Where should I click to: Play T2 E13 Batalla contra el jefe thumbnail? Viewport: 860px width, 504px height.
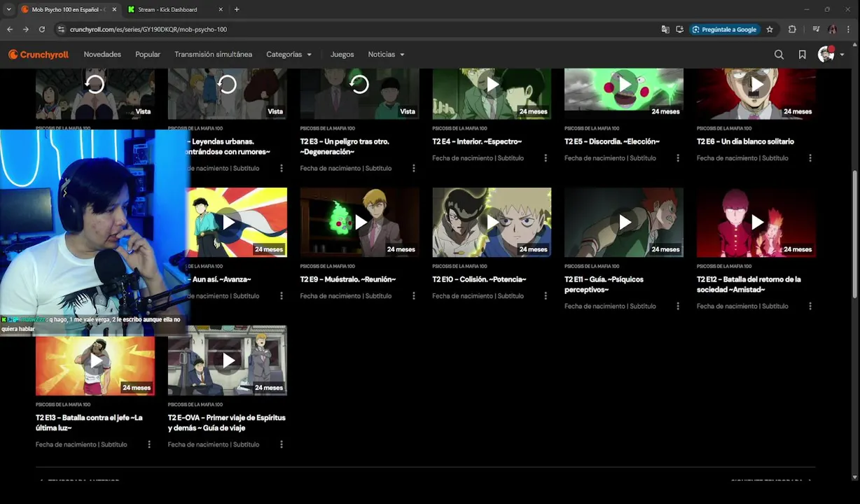tap(95, 360)
